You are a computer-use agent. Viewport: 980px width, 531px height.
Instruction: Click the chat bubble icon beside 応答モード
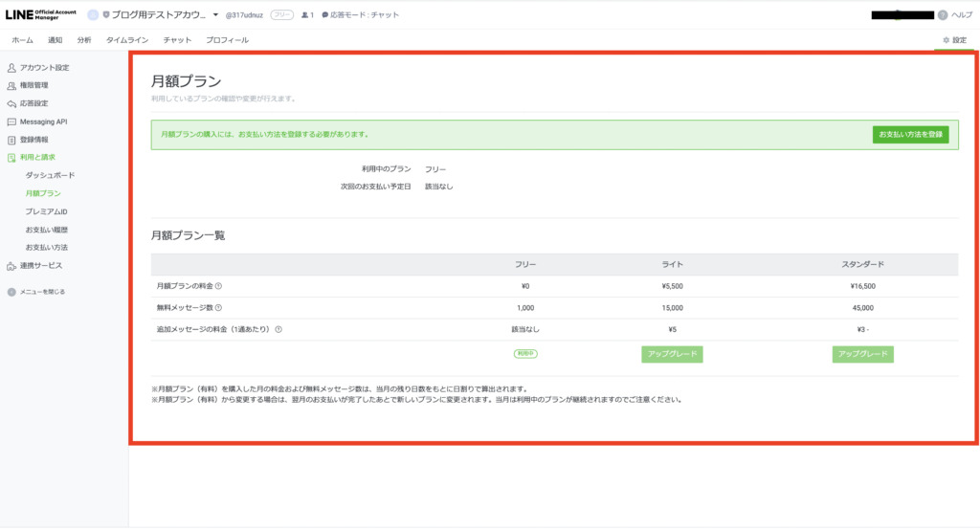[x=325, y=15]
